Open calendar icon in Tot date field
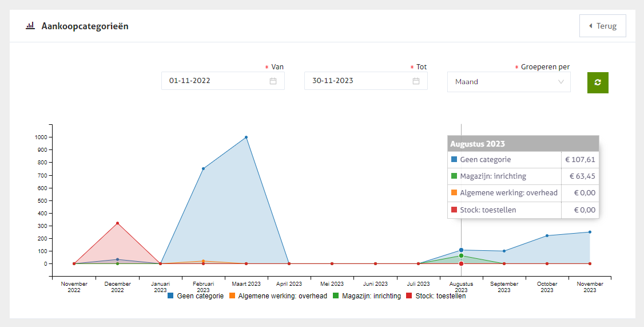This screenshot has height=327, width=644. click(x=416, y=81)
